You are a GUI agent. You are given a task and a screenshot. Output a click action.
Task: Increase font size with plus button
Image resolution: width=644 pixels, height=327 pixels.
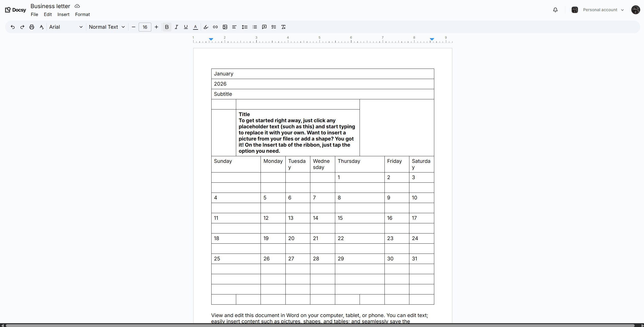click(x=156, y=27)
